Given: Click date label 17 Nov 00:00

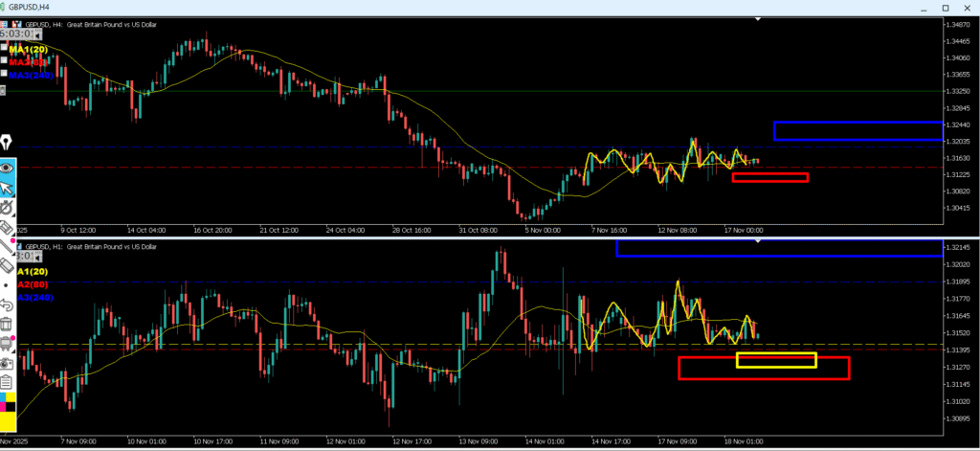Looking at the screenshot, I should (743, 230).
